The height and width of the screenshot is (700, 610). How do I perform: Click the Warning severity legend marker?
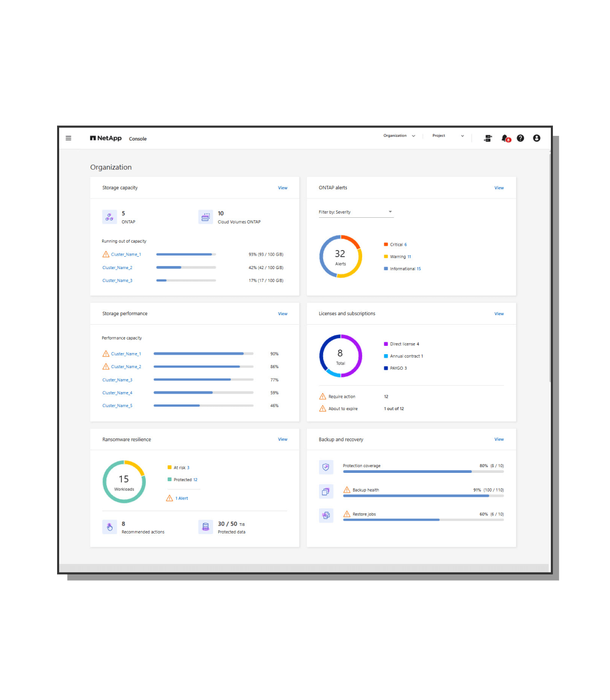point(386,256)
